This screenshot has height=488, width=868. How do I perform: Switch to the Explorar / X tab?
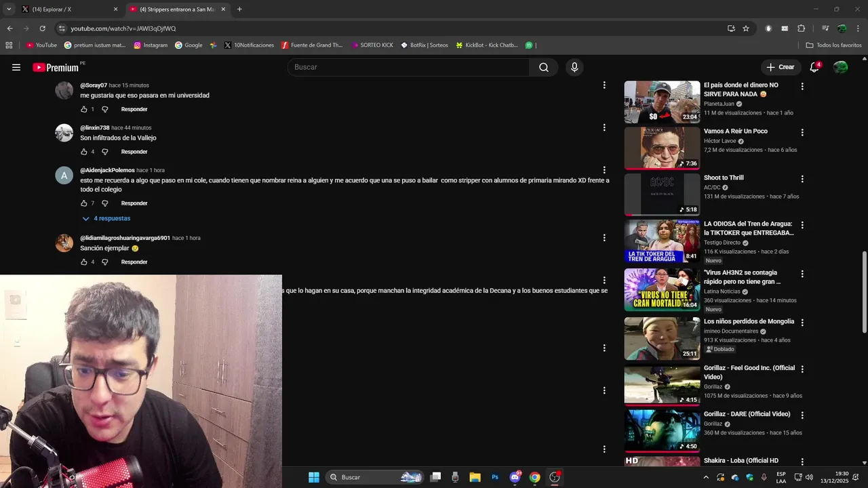69,9
